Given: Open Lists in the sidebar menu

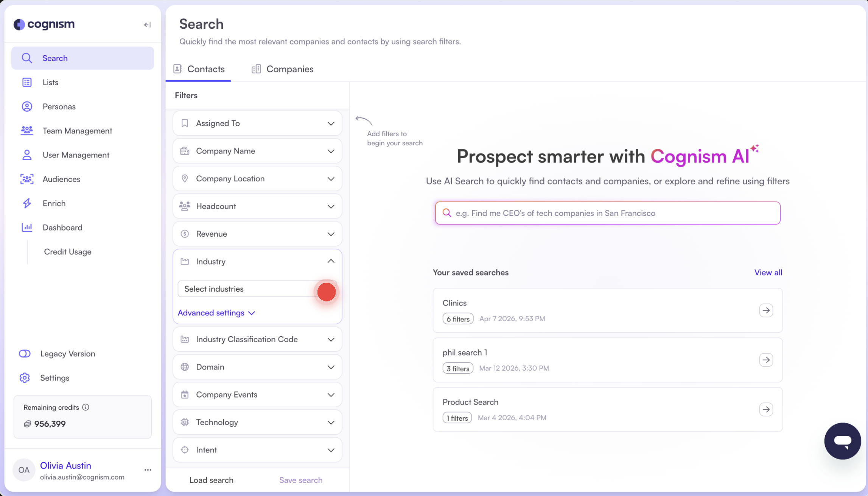Looking at the screenshot, I should 50,83.
